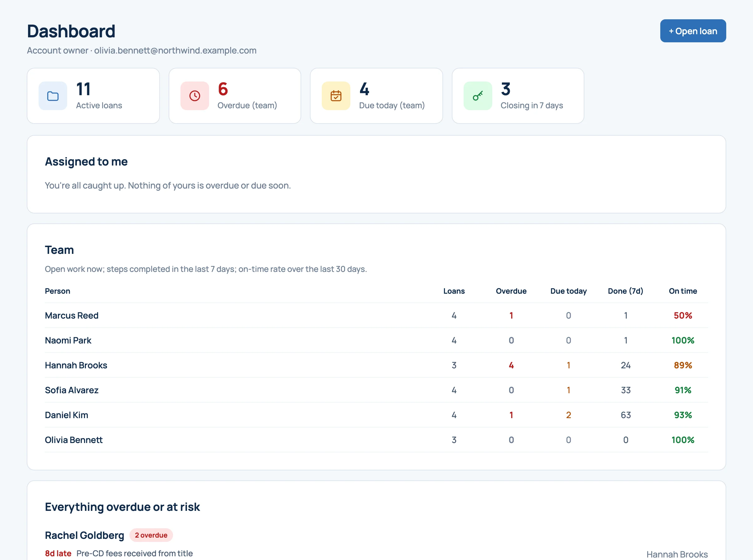
Task: Click Daniel Kim's 93% on-time rate
Action: 683,415
